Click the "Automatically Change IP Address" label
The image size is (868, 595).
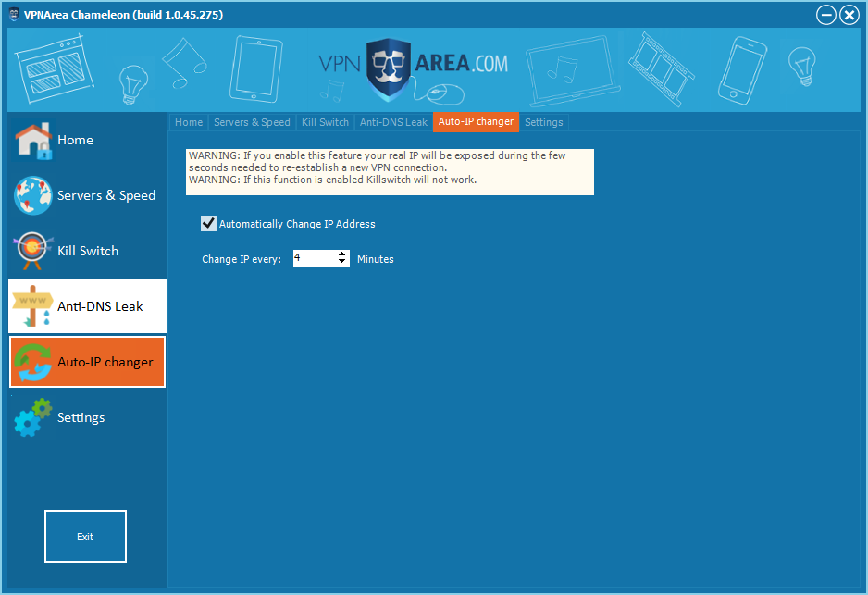pyautogui.click(x=297, y=224)
